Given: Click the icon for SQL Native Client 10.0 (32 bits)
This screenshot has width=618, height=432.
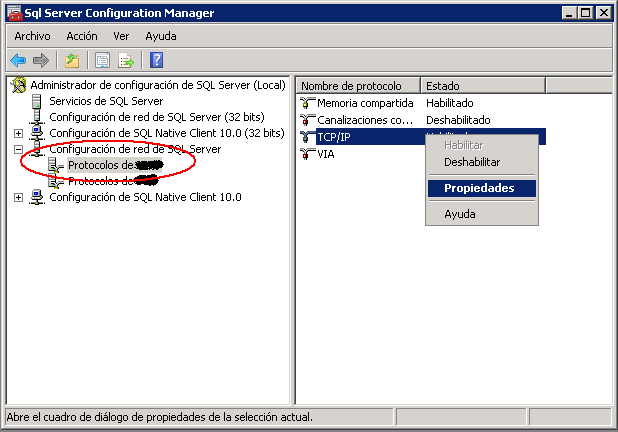Looking at the screenshot, I should (37, 133).
